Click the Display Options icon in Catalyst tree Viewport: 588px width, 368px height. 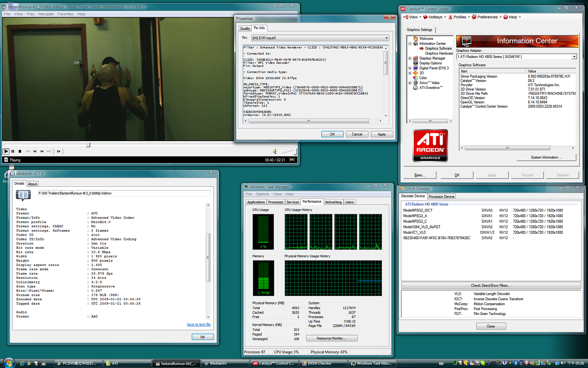(x=415, y=63)
